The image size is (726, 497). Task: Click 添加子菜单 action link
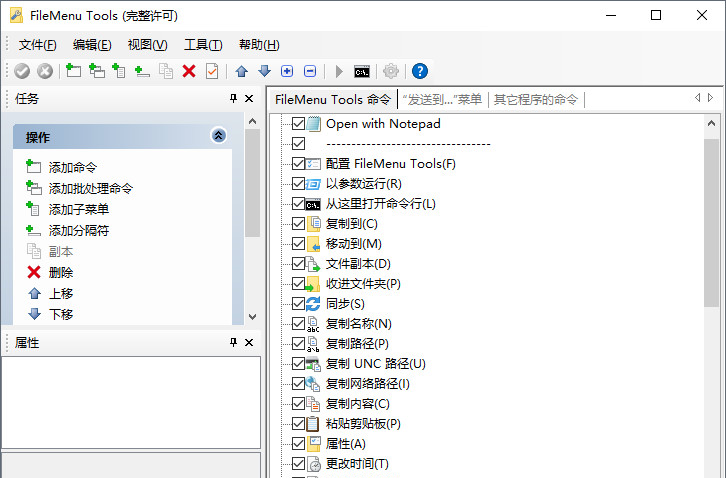click(79, 209)
